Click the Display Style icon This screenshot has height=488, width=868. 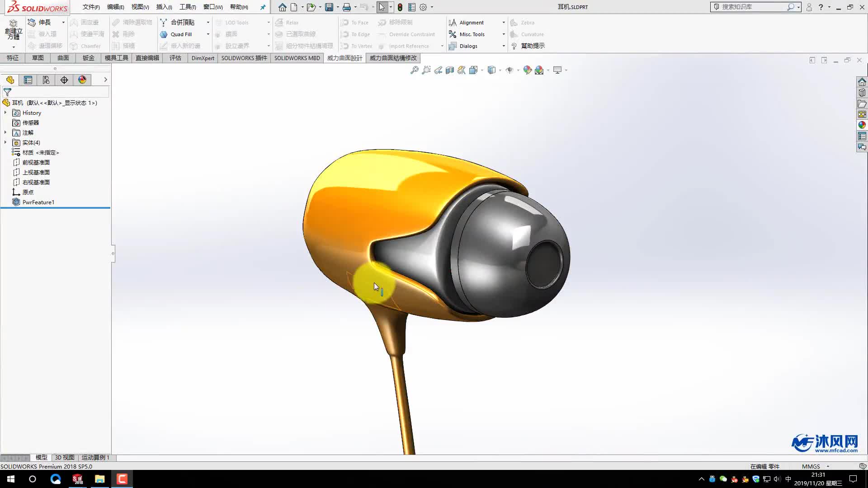click(491, 70)
